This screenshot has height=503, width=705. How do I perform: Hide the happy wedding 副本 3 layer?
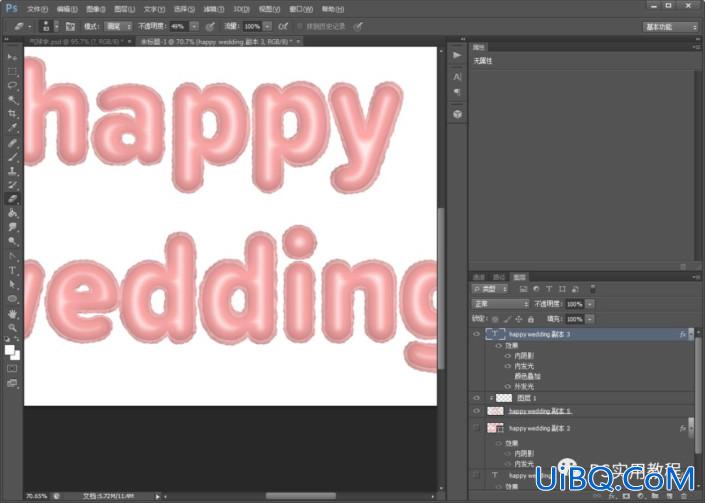[476, 334]
